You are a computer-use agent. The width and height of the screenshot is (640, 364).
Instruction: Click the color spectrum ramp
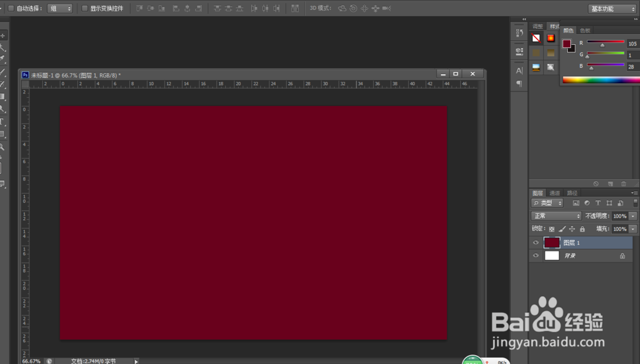click(x=601, y=80)
